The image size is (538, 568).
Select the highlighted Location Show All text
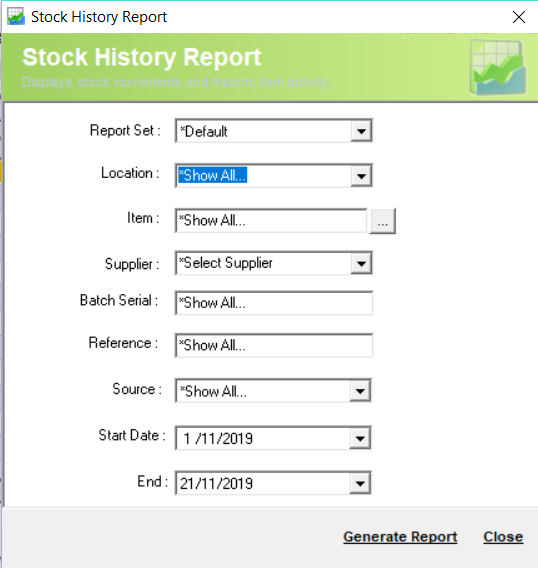point(213,175)
